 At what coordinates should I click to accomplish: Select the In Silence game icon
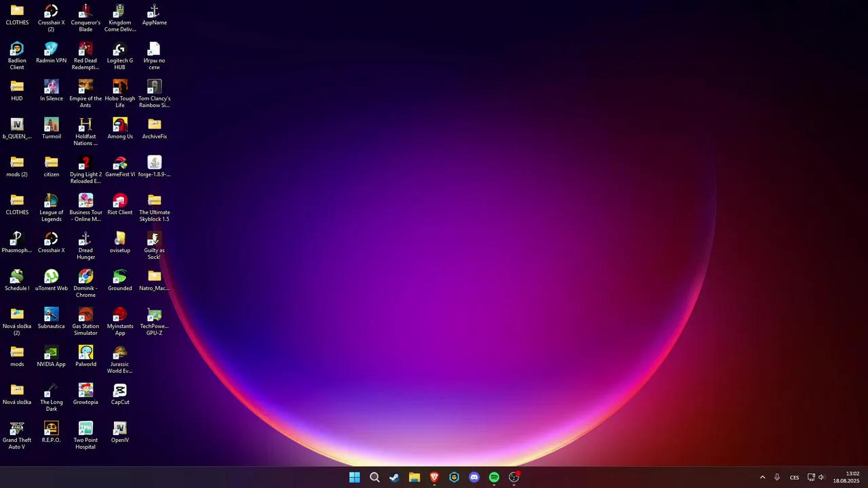(x=52, y=91)
